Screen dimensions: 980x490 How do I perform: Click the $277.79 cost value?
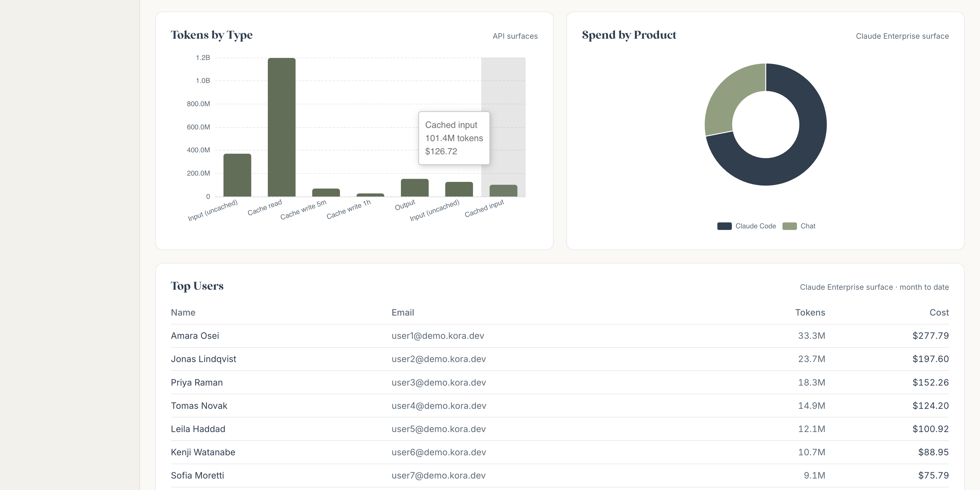pos(931,336)
